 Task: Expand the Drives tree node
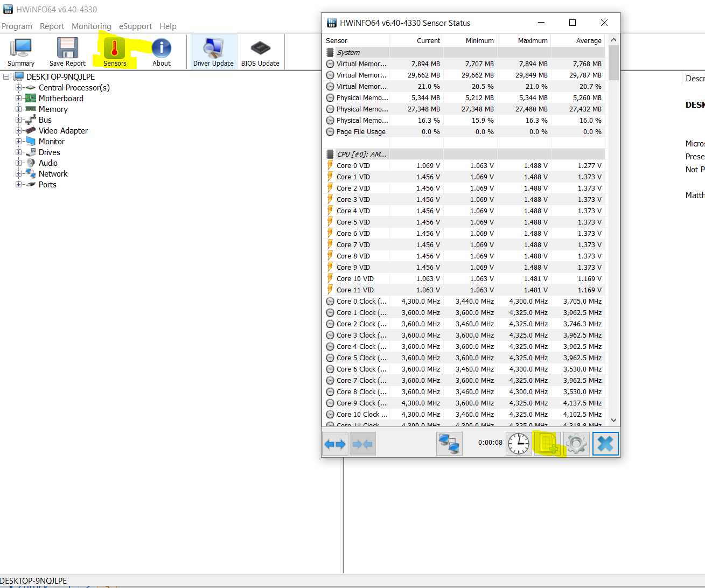(x=19, y=152)
